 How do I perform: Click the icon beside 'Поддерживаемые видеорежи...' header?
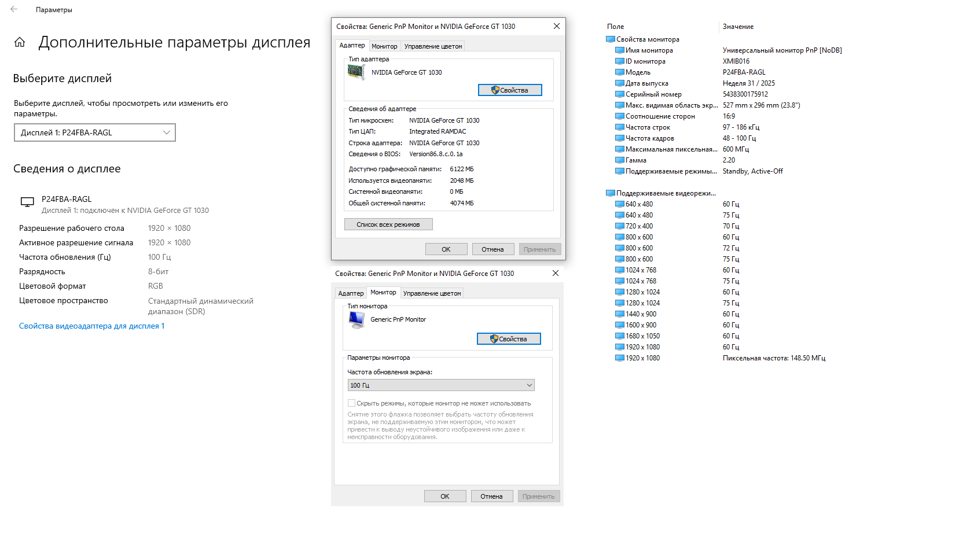610,193
